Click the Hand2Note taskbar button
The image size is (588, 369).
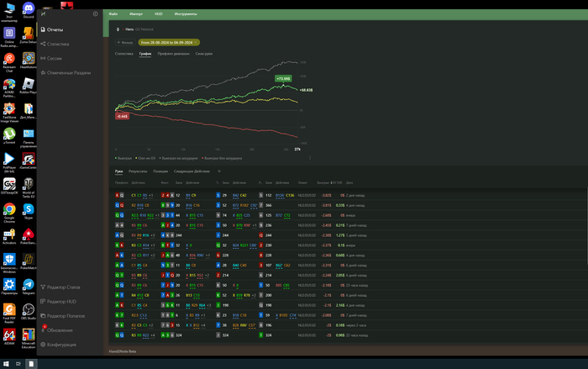[31, 364]
